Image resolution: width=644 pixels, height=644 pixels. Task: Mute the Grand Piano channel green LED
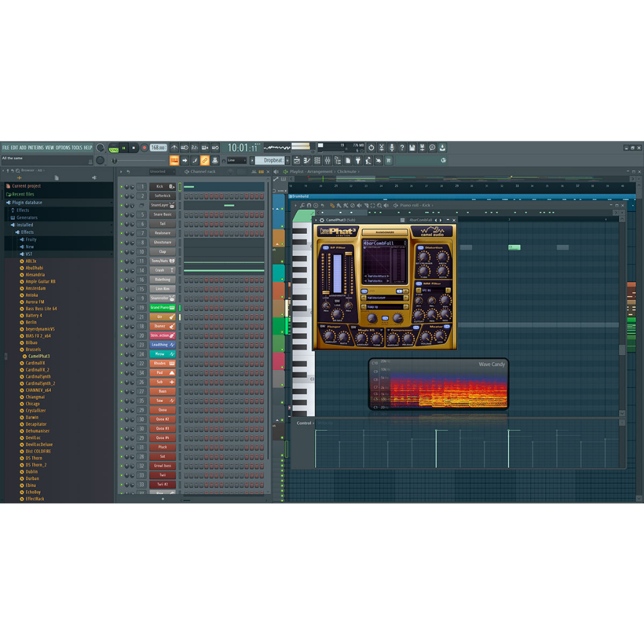pos(121,308)
